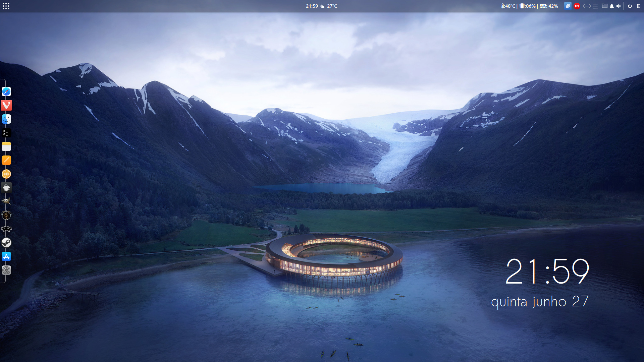This screenshot has height=362, width=644.
Task: Launch the orange slice app in the dock
Action: [x=6, y=174]
